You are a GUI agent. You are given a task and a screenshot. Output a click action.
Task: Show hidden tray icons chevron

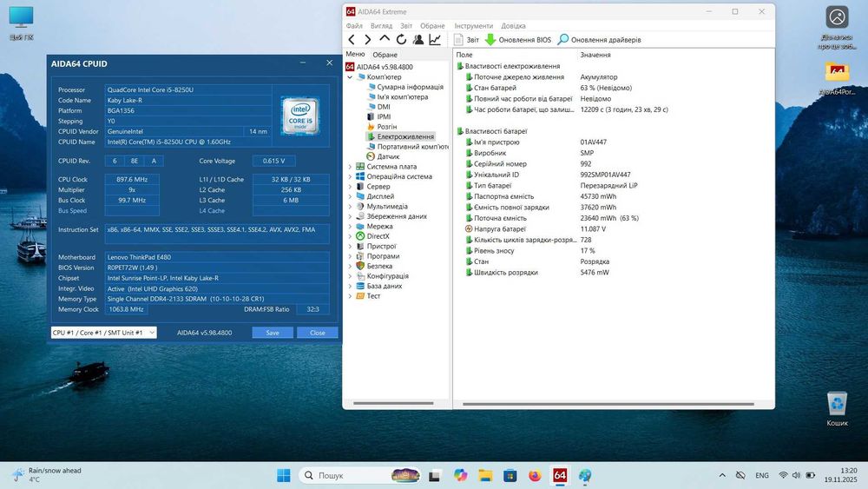point(722,475)
